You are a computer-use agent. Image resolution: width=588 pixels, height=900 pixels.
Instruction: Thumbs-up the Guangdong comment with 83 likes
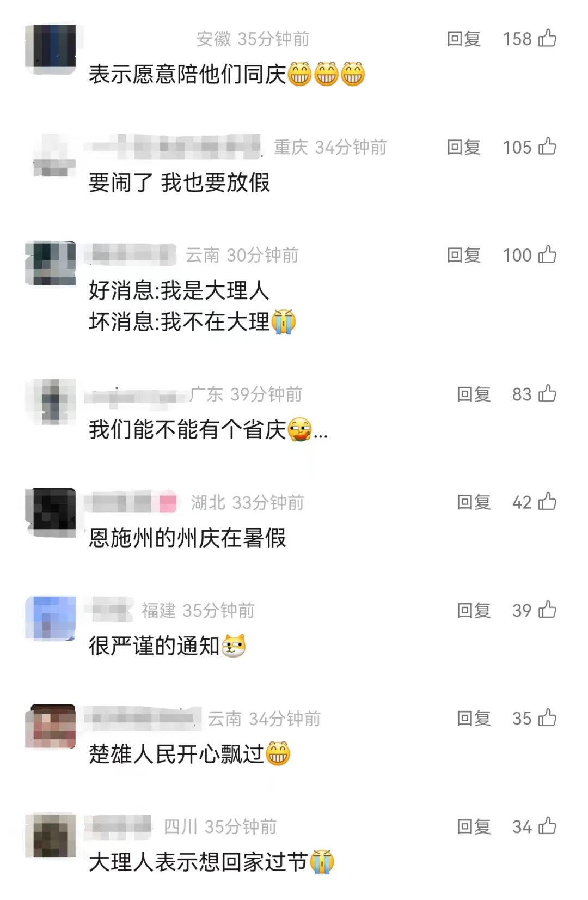[x=547, y=393]
